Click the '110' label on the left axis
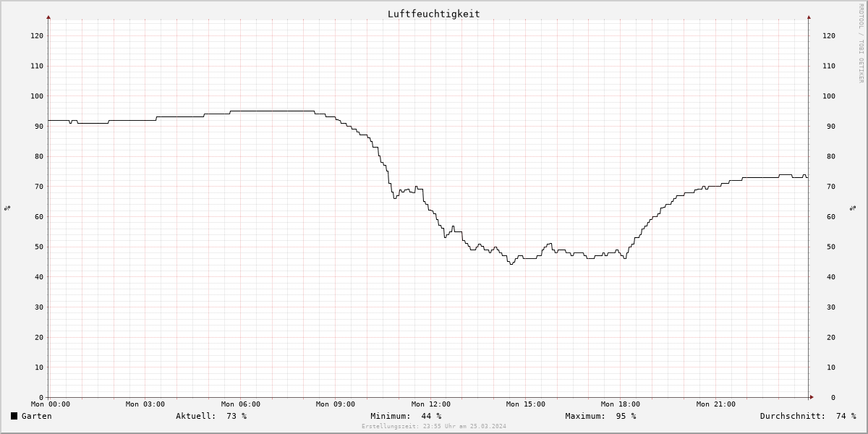868x434 pixels. [37, 66]
